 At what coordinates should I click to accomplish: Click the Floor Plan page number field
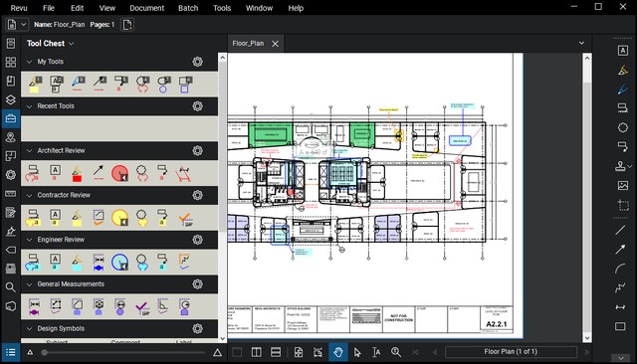(x=511, y=352)
